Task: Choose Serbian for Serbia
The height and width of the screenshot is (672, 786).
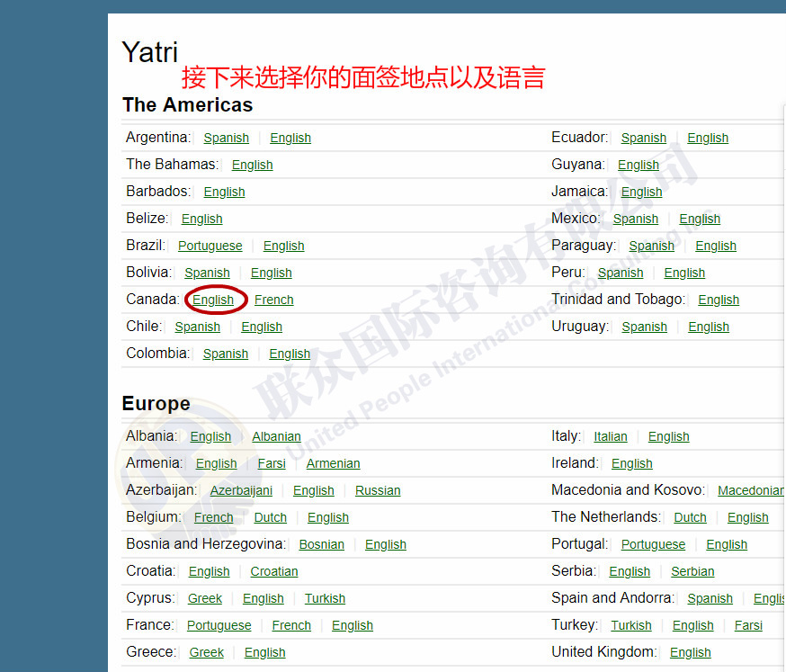Action: (692, 571)
